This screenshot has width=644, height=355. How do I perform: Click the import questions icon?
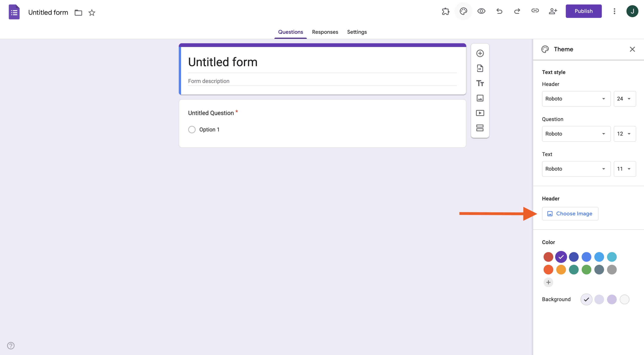(480, 68)
